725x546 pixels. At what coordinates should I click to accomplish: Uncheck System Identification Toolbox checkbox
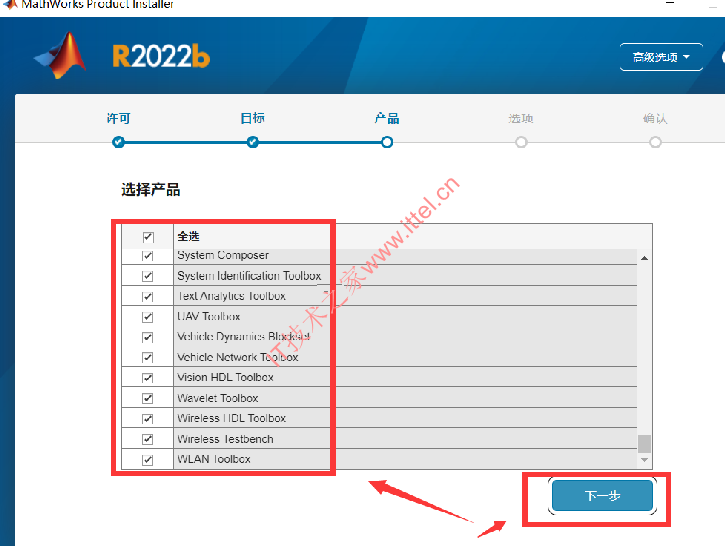coord(147,276)
